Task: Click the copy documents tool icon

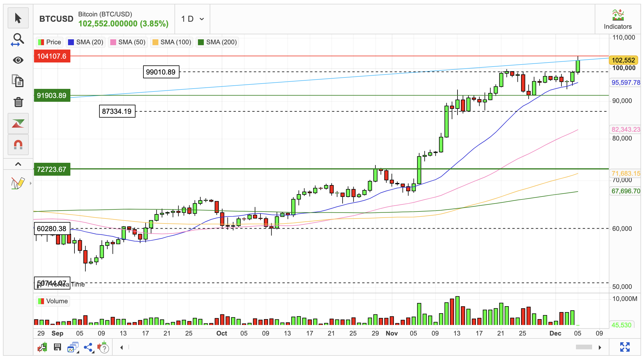Action: 18,81
